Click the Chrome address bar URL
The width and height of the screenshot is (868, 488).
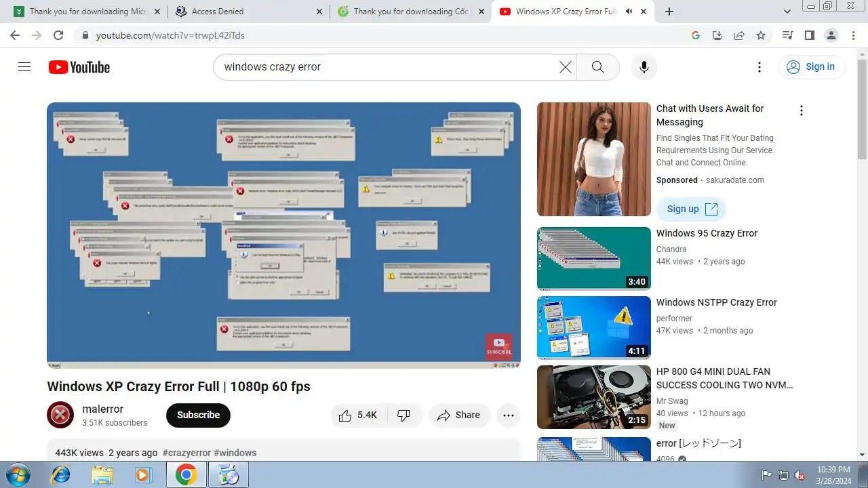[x=170, y=35]
